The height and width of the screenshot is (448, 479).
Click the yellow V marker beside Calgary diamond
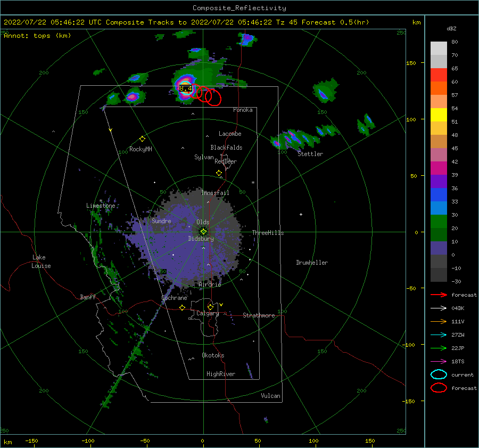tap(221, 305)
